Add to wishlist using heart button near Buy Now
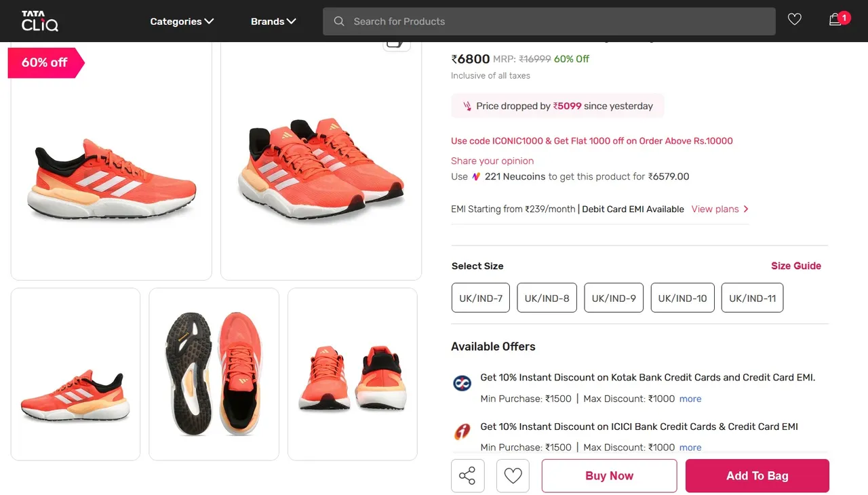868x495 pixels. (513, 475)
